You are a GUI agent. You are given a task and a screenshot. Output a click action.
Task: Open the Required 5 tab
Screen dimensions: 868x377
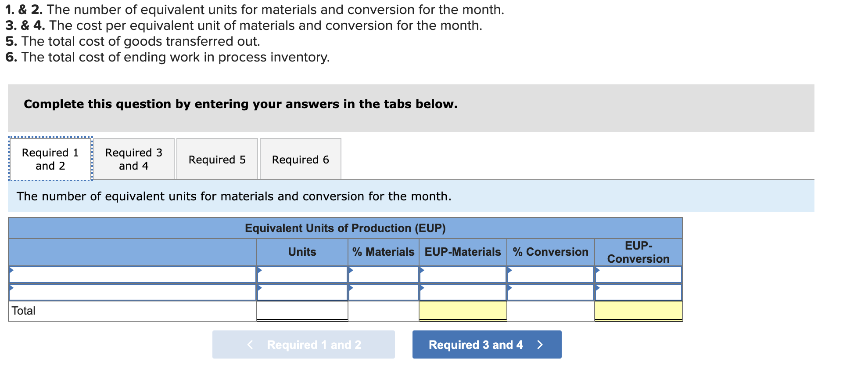(x=217, y=159)
